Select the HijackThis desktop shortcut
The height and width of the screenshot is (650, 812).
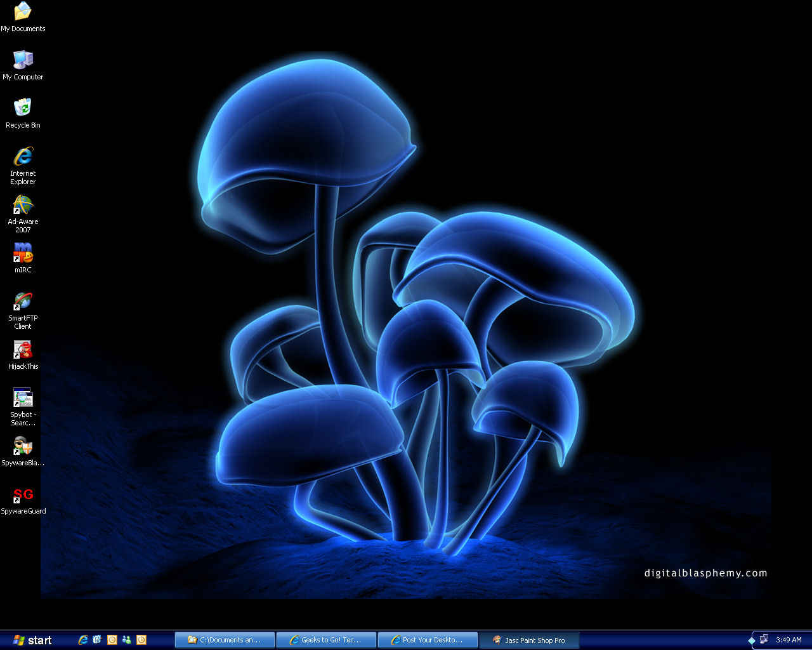pyautogui.click(x=23, y=355)
